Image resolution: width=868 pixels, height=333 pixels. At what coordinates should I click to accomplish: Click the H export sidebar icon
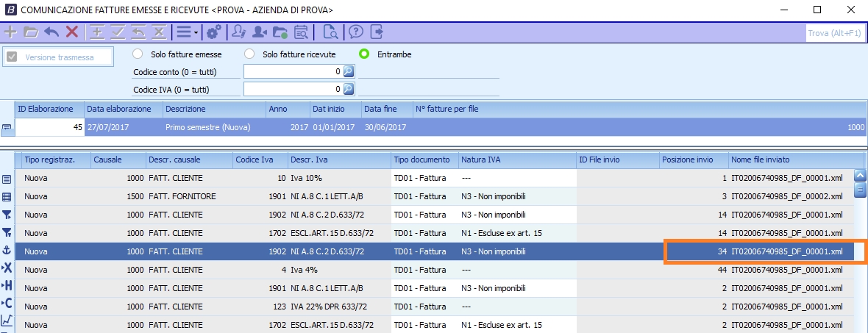pos(7,285)
